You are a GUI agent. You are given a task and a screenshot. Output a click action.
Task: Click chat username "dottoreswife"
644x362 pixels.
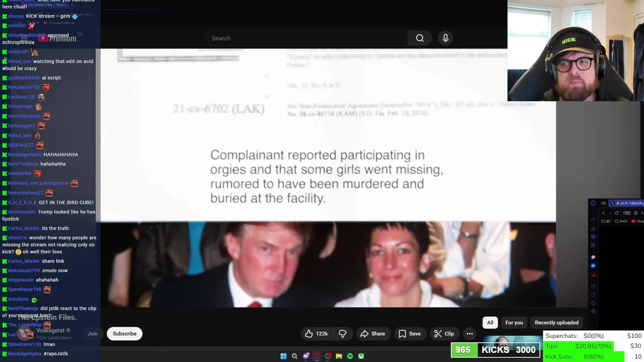pyautogui.click(x=22, y=212)
